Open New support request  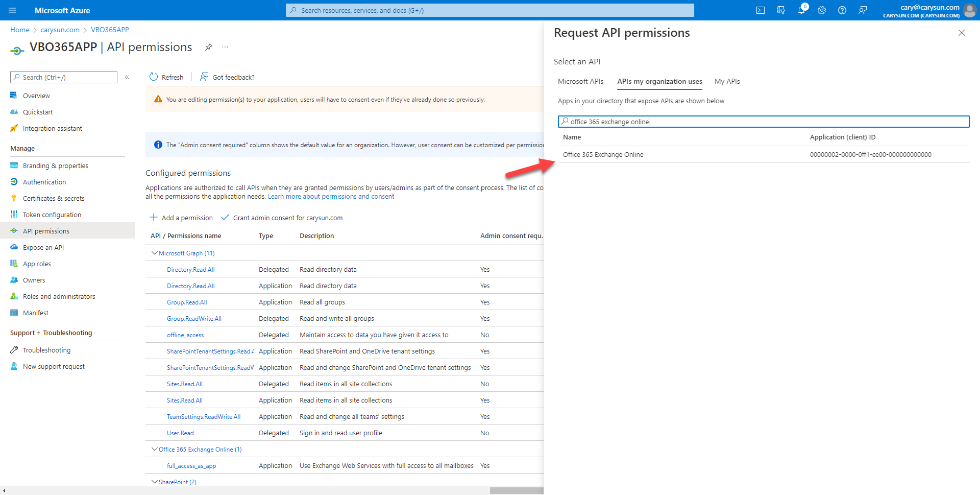pyautogui.click(x=54, y=366)
